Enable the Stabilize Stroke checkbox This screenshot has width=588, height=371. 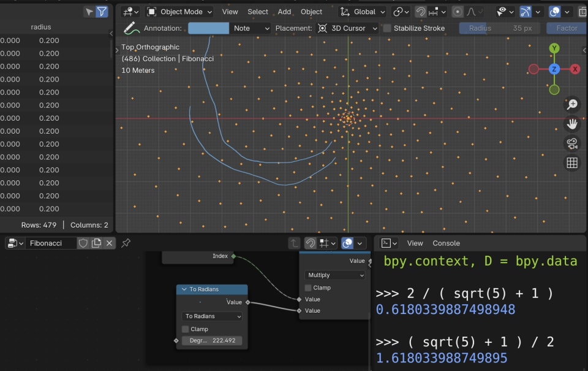[386, 28]
